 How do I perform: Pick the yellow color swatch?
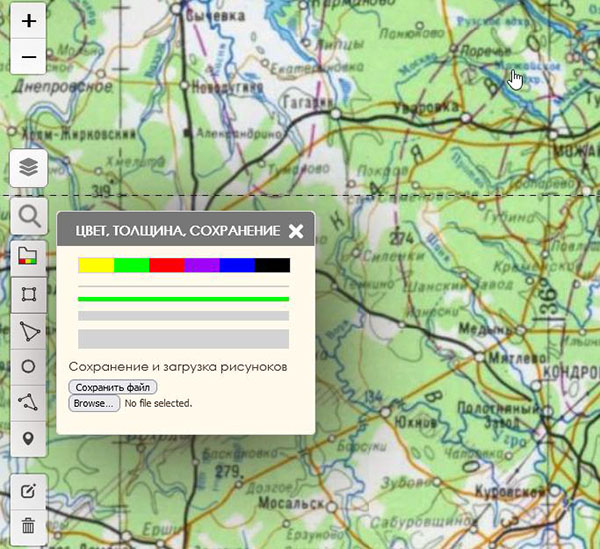point(96,265)
